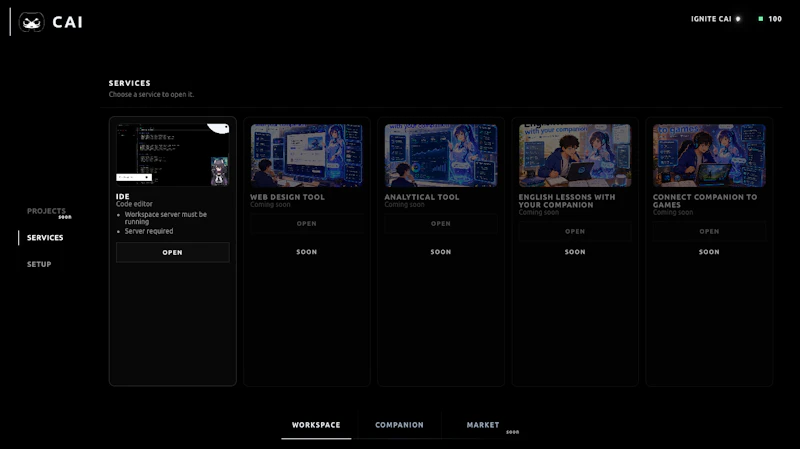Click Connect Companion to Games title

[705, 201]
